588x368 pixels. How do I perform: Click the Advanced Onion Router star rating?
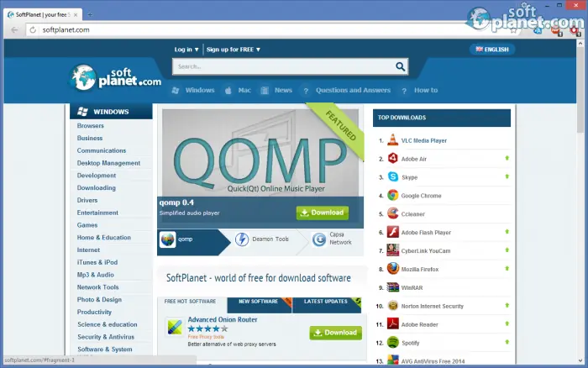(x=207, y=329)
